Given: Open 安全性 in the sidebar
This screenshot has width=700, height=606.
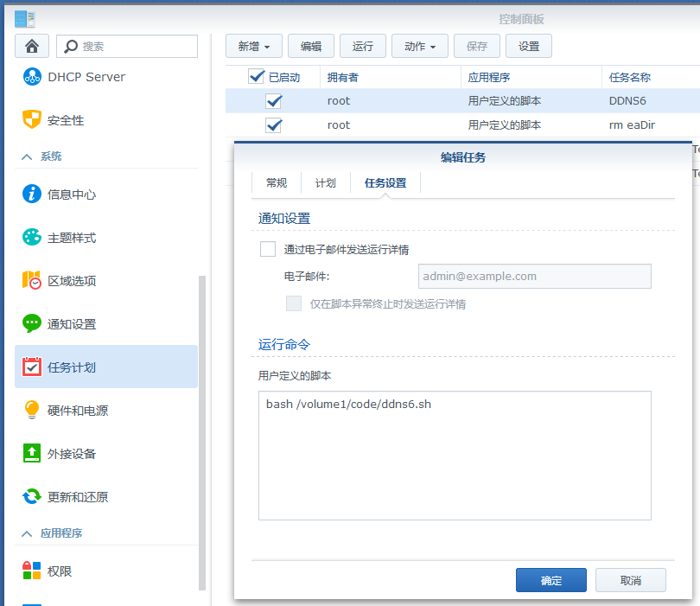Looking at the screenshot, I should click(x=66, y=120).
